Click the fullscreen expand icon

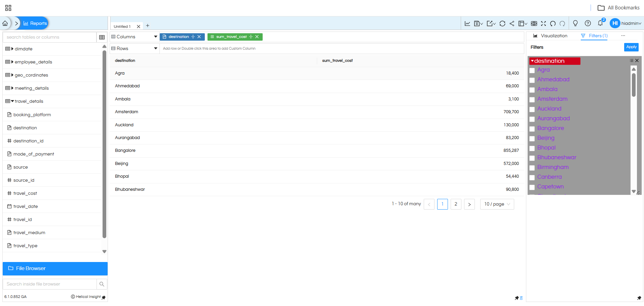[x=543, y=24]
